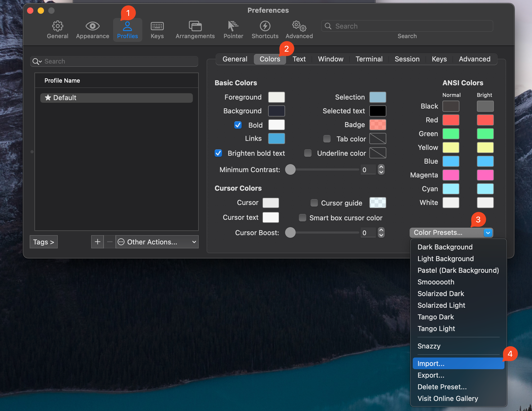Screen dimensions: 532x411
Task: Enable Smart box cursor color
Action: click(303, 218)
